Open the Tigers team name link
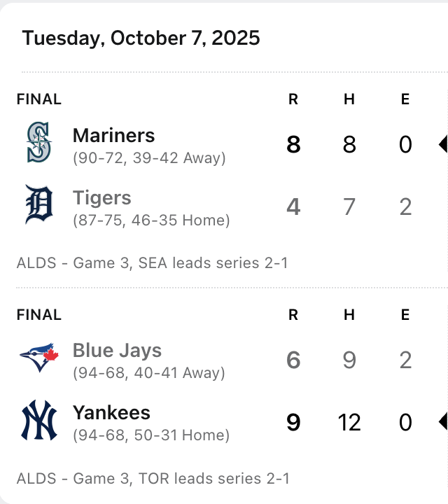 pyautogui.click(x=101, y=197)
